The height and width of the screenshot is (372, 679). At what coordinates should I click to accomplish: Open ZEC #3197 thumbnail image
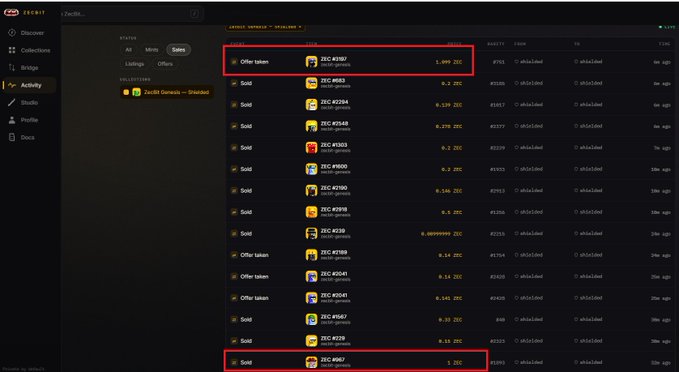311,62
